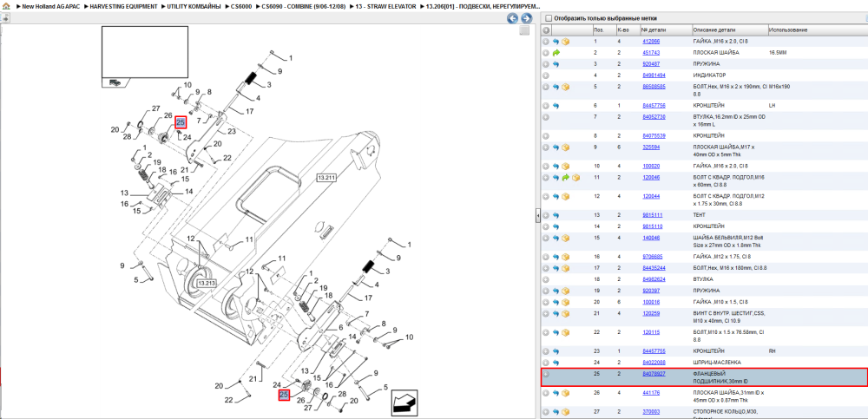The height and width of the screenshot is (419, 868).
Task: Open part number link 412866
Action: coord(650,42)
